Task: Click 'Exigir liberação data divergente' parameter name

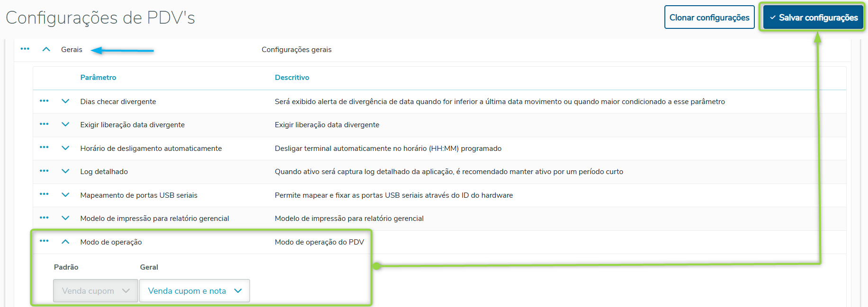Action: pyautogui.click(x=133, y=125)
